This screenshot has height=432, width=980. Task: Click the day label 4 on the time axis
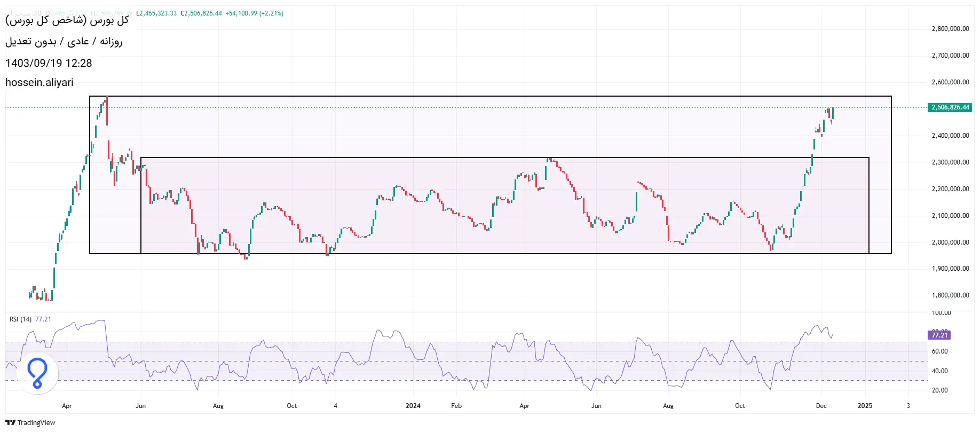coord(335,406)
